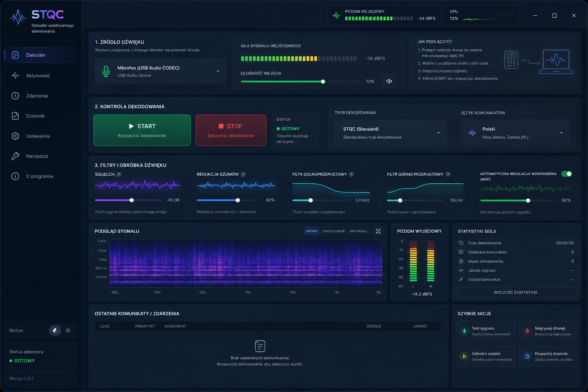The width and height of the screenshot is (588, 392).
Task: Adjust the AGC 50% slider handle
Action: coord(528,201)
